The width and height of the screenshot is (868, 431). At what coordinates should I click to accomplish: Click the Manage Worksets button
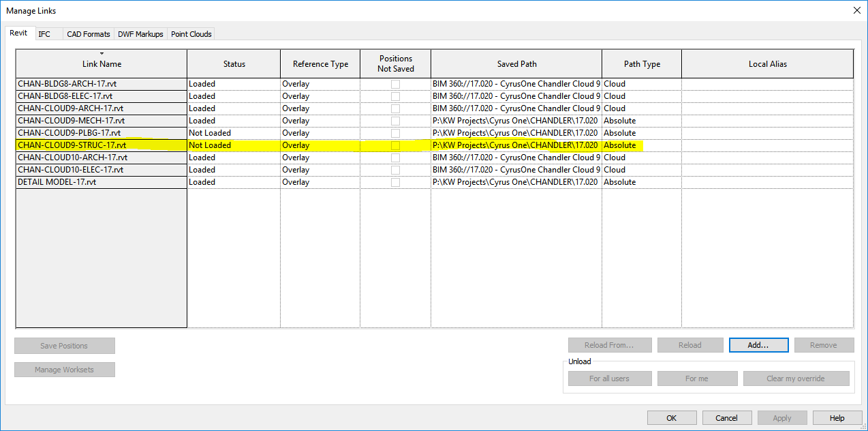(65, 370)
